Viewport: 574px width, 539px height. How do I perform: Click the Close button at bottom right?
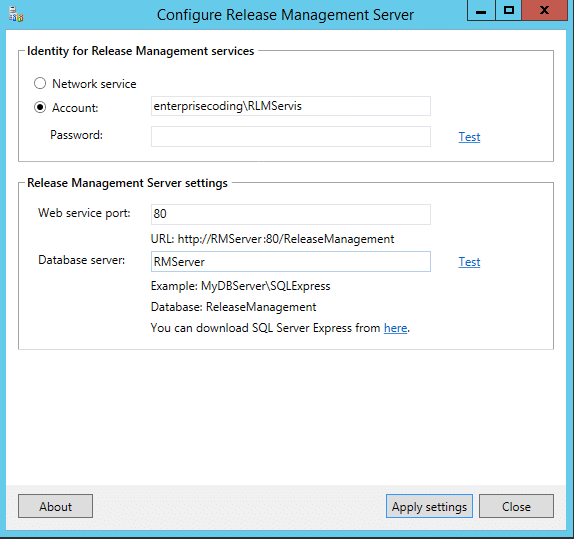pos(516,506)
